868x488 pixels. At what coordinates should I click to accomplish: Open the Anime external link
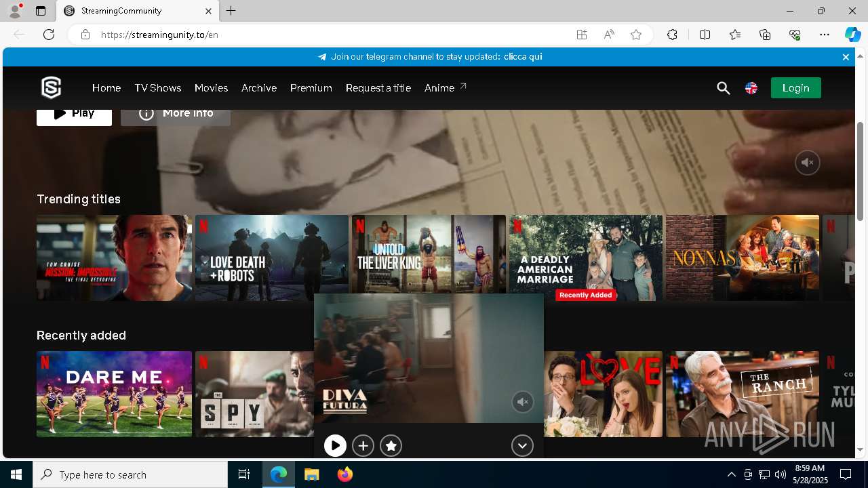[446, 88]
